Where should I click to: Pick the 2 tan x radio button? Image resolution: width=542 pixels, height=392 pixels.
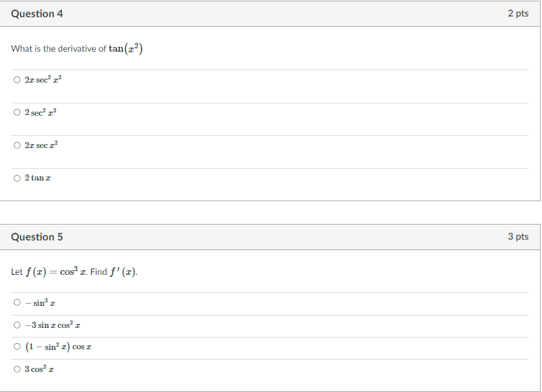(17, 178)
